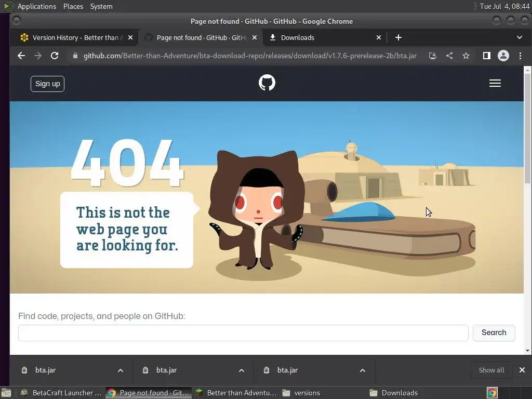Switch to BetaCraft Launcher taskbar window
Image resolution: width=532 pixels, height=399 pixels.
[x=61, y=393]
